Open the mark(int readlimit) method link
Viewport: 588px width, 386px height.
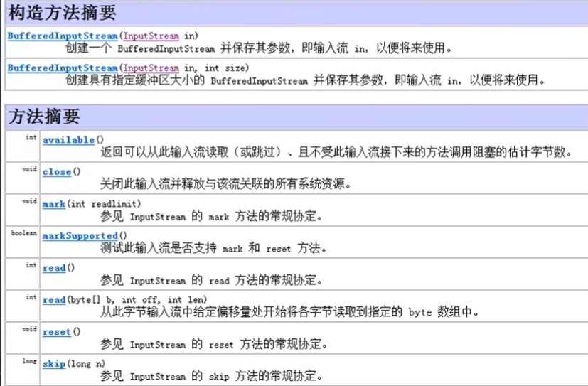[54, 204]
